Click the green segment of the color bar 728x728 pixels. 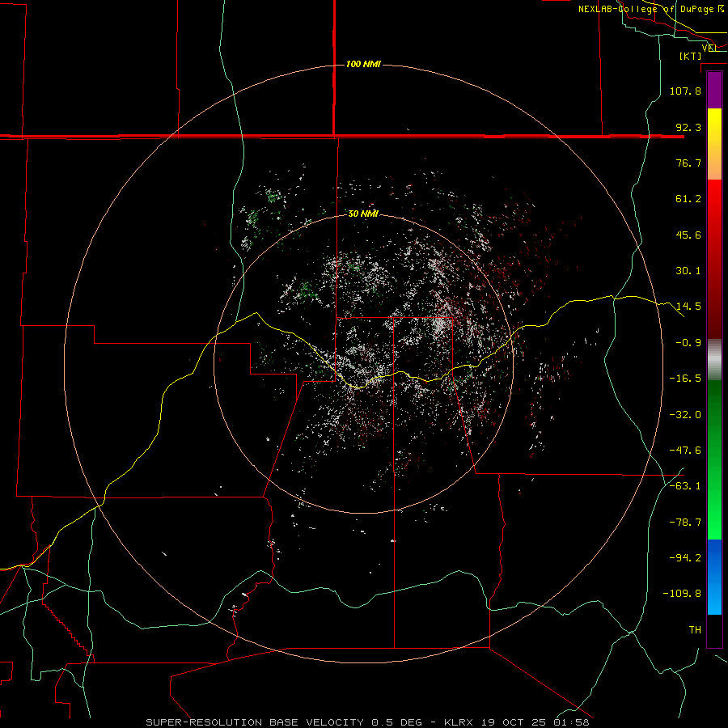(714, 459)
